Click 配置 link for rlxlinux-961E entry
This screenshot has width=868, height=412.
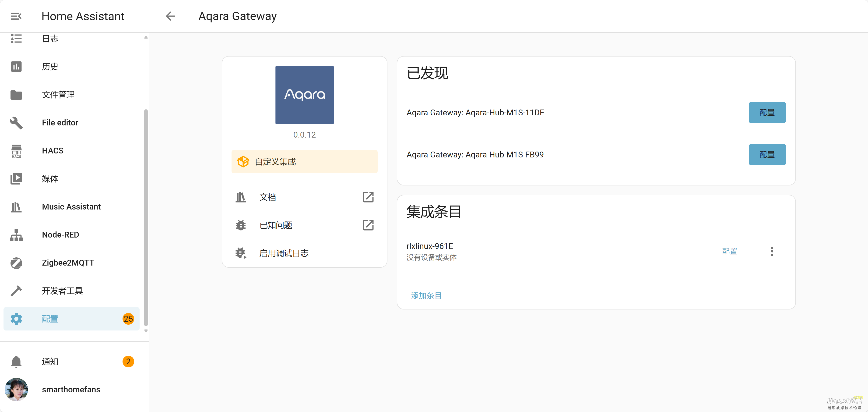pos(730,252)
